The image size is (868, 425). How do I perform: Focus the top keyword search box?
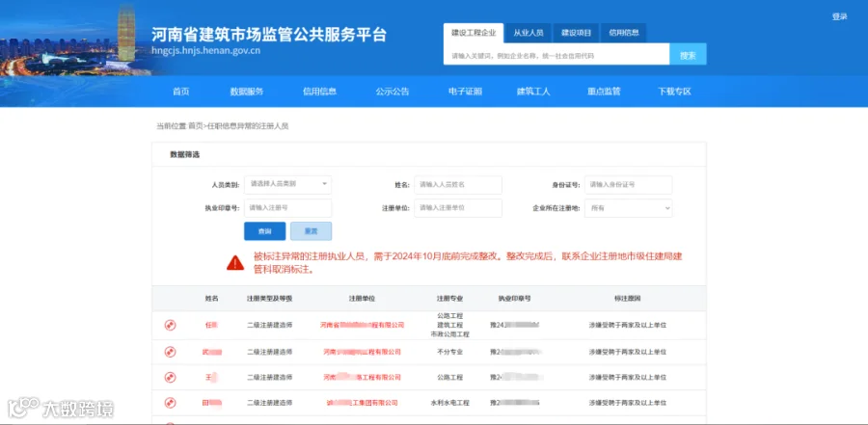(556, 54)
